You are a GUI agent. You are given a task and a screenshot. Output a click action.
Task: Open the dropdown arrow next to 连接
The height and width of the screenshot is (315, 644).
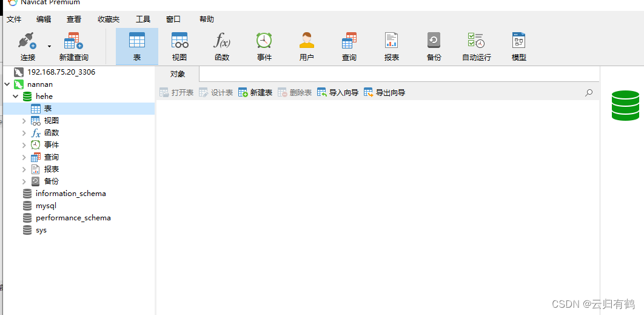coord(49,47)
